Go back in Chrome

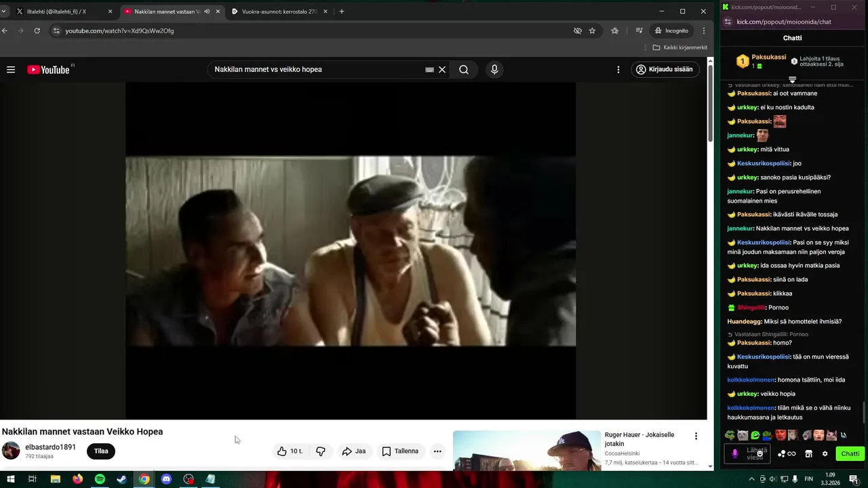4,30
